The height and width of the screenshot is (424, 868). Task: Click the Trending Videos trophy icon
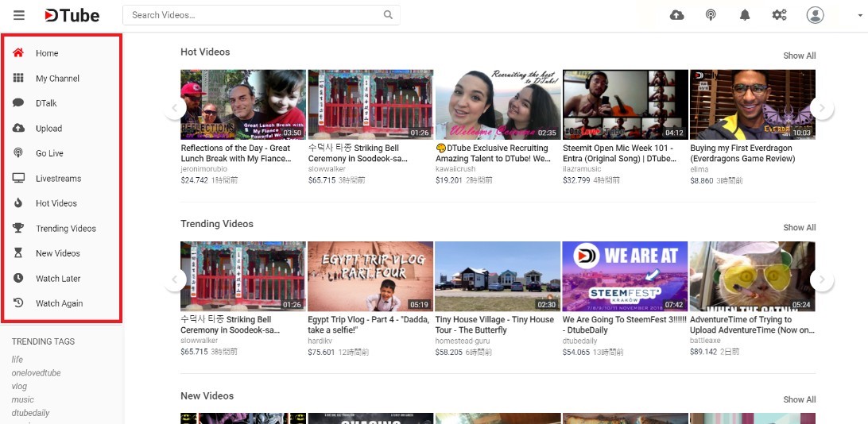click(18, 228)
